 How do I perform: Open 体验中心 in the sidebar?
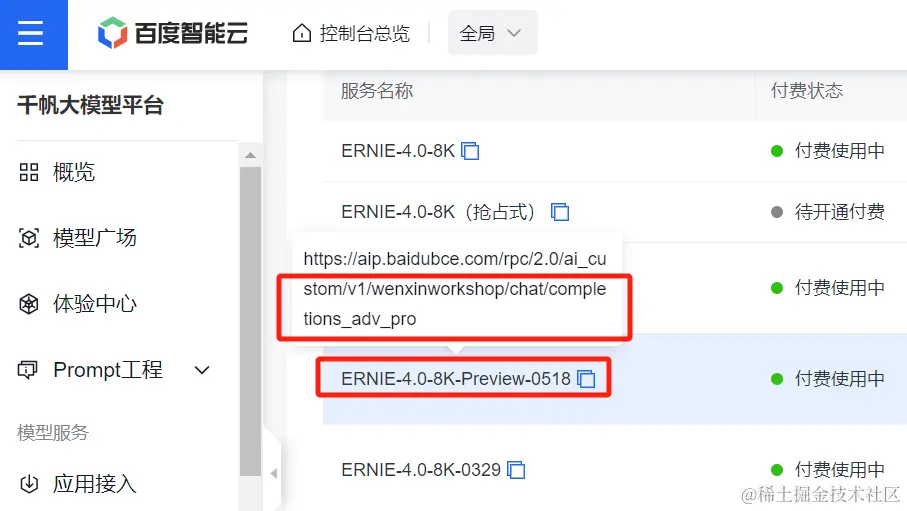(x=95, y=304)
